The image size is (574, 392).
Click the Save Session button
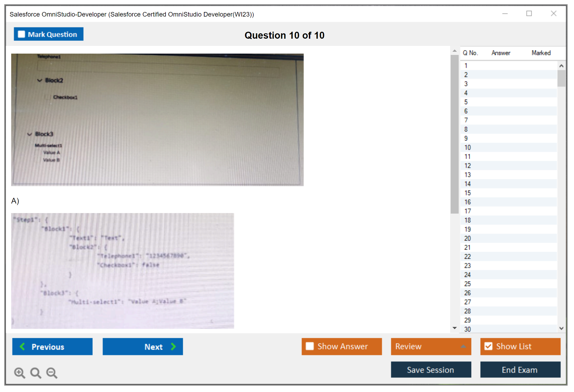tap(431, 370)
